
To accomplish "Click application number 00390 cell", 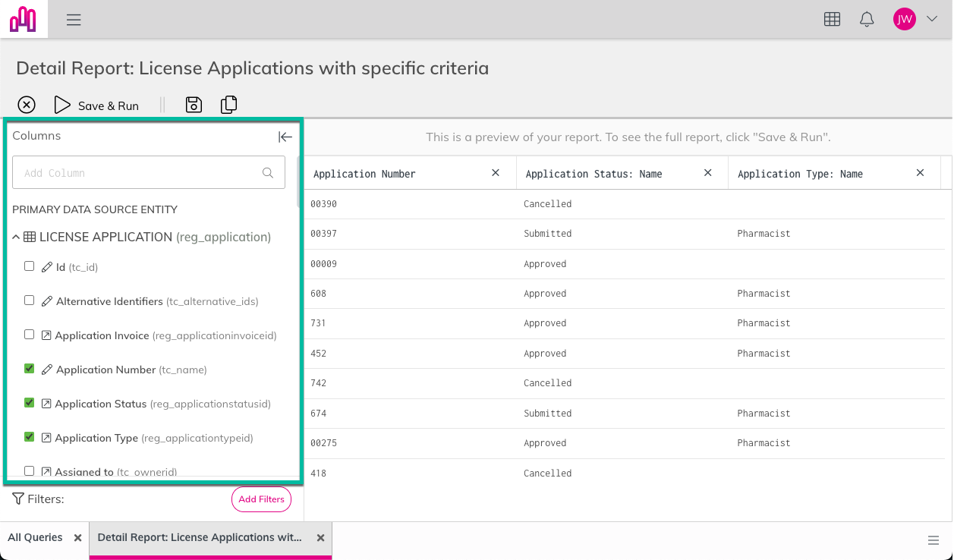I will (x=323, y=204).
